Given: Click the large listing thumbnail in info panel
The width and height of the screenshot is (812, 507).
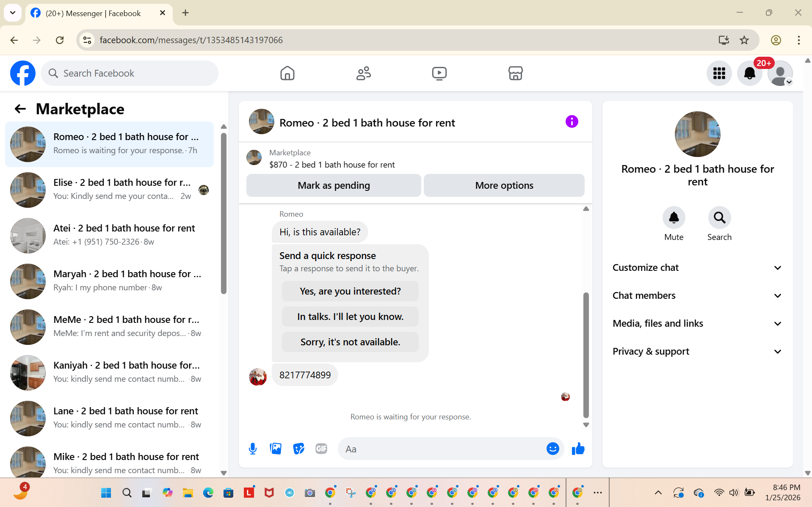Looking at the screenshot, I should point(697,134).
